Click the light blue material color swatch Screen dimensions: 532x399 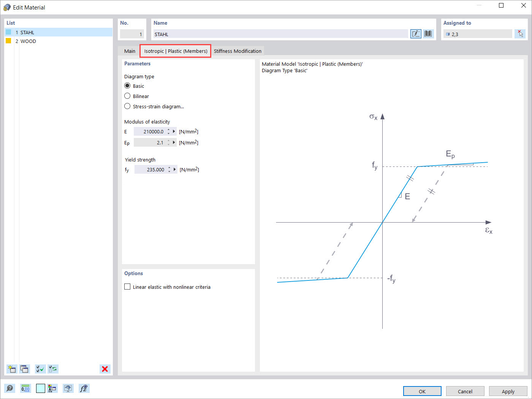[x=41, y=388]
